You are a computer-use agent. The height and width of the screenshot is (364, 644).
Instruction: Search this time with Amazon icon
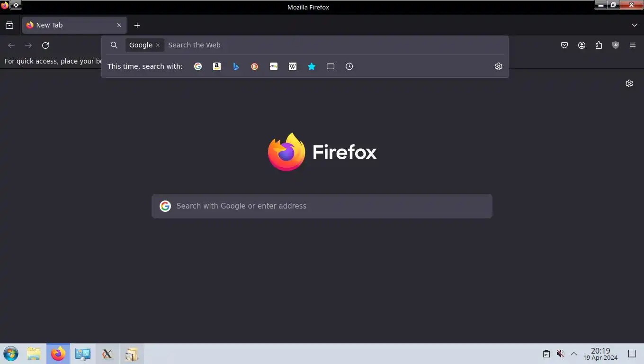[x=217, y=66]
